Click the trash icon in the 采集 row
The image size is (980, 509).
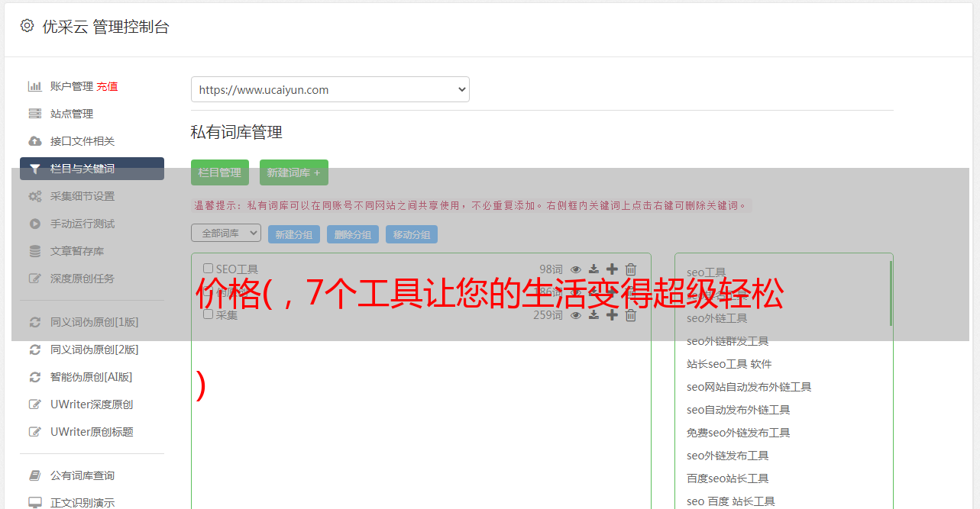pyautogui.click(x=631, y=315)
